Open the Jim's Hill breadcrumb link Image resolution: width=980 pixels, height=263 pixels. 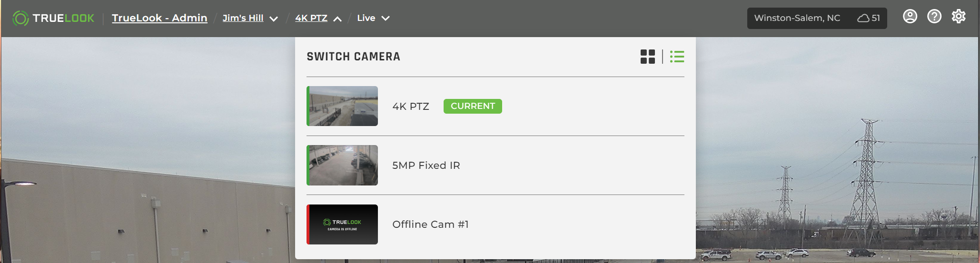point(243,18)
